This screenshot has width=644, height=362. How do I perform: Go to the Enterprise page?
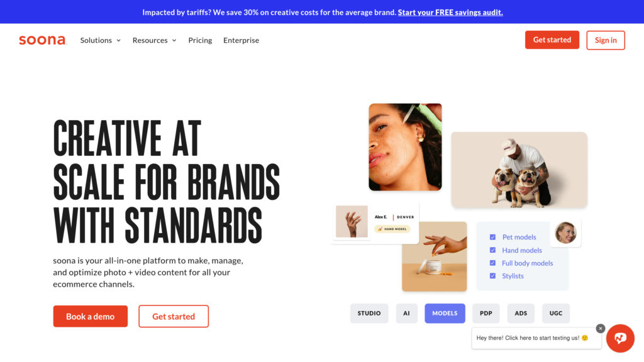pos(241,40)
